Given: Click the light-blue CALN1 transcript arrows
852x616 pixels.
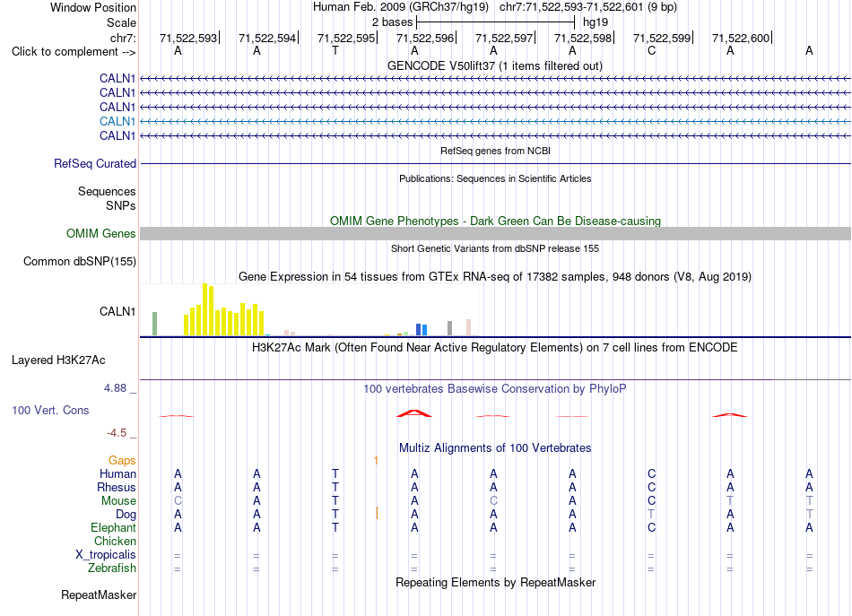Looking at the screenshot, I should tap(496, 121).
